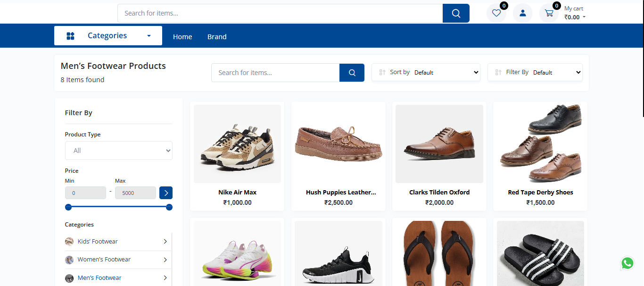Screen dimensions: 644x286
Task: Expand the My cart total arrow
Action: coord(584,17)
